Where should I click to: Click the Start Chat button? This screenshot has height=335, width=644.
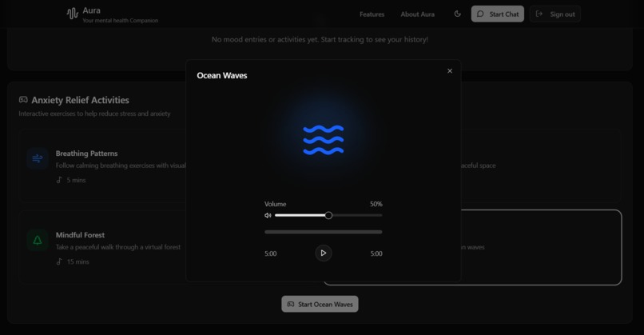pos(497,14)
